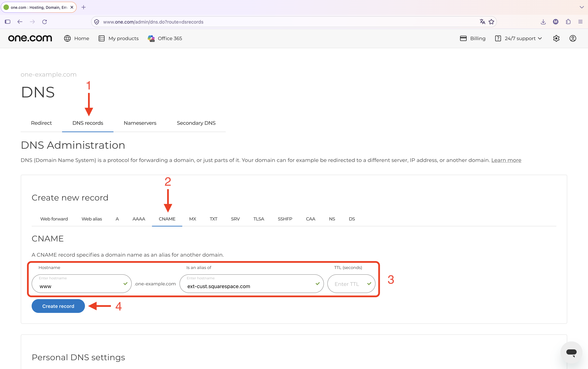Open the browser hamburger menu
The width and height of the screenshot is (588, 369).
(580, 22)
